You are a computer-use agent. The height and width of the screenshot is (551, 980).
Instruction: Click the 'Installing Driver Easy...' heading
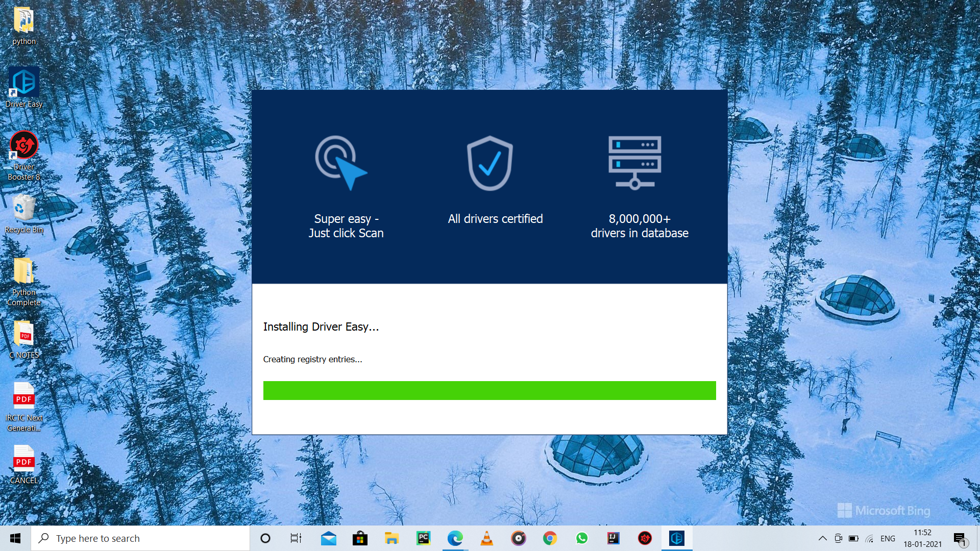(321, 327)
